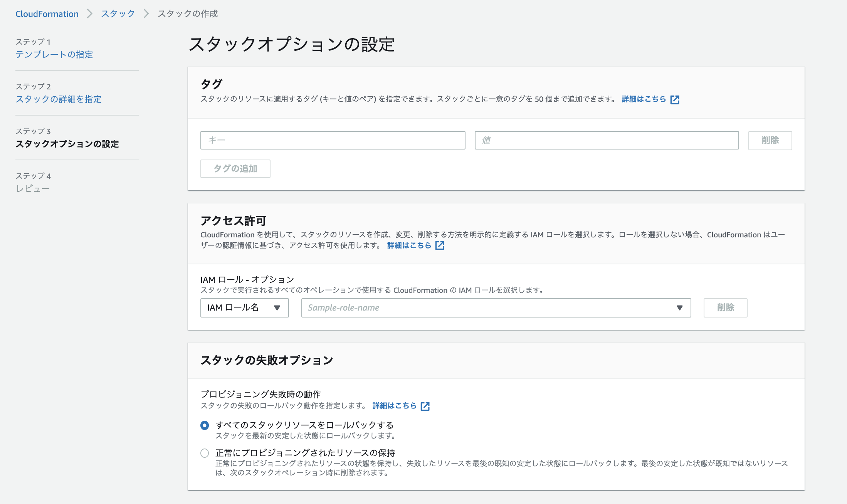Click the スタックの失敗オプション section heading
The image size is (847, 504).
[267, 360]
